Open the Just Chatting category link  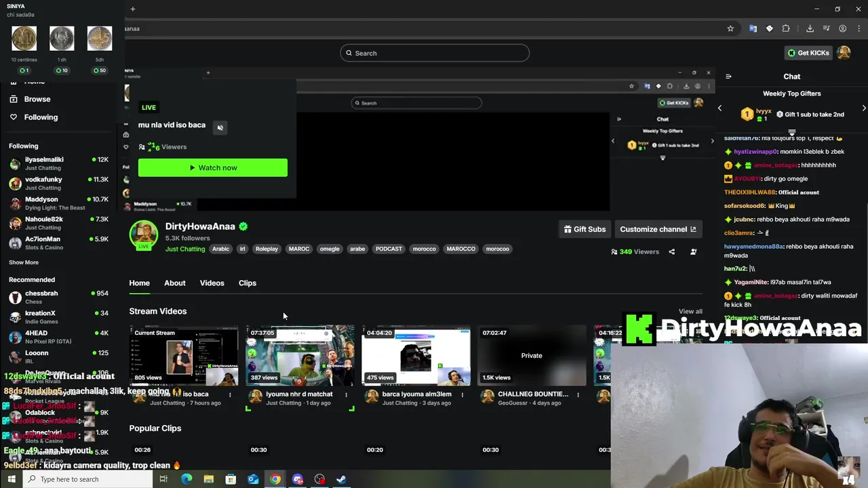(185, 249)
